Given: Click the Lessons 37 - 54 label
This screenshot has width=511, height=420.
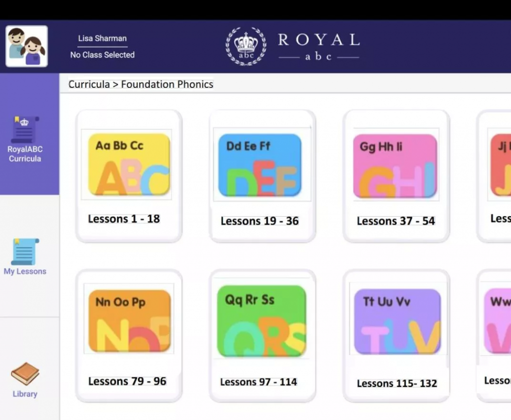Looking at the screenshot, I should click(x=396, y=221).
